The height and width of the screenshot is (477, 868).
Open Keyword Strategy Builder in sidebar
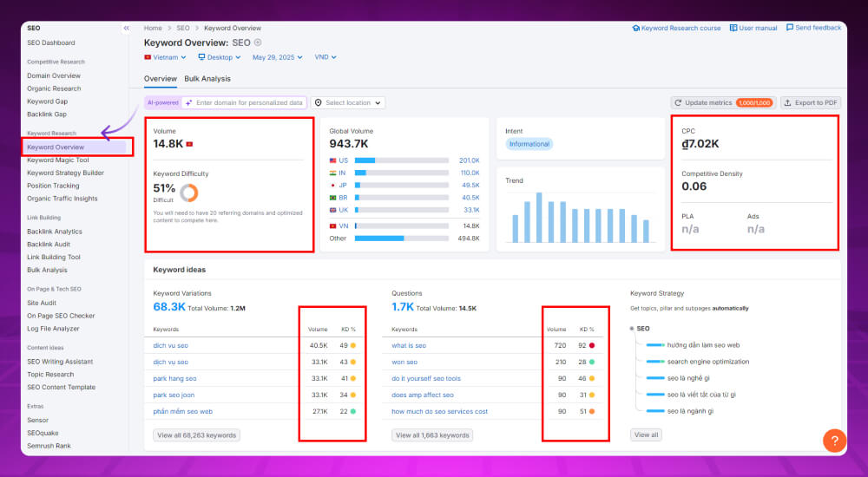click(65, 173)
